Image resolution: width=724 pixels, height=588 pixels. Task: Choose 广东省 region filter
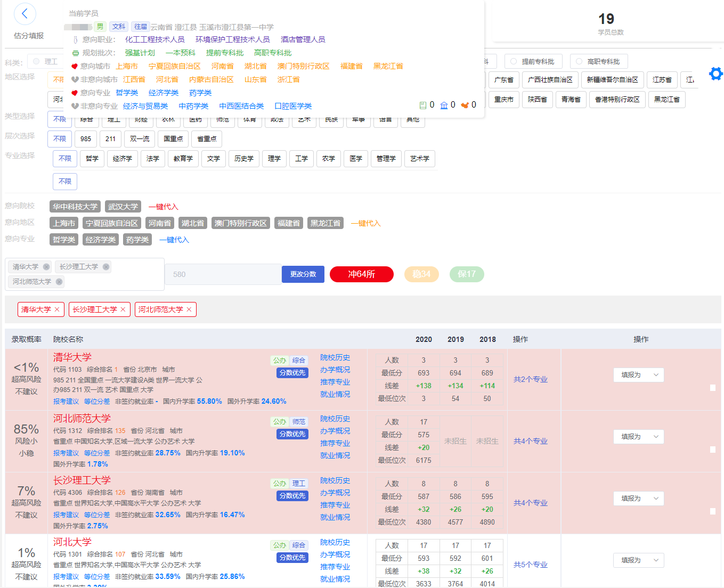click(503, 80)
